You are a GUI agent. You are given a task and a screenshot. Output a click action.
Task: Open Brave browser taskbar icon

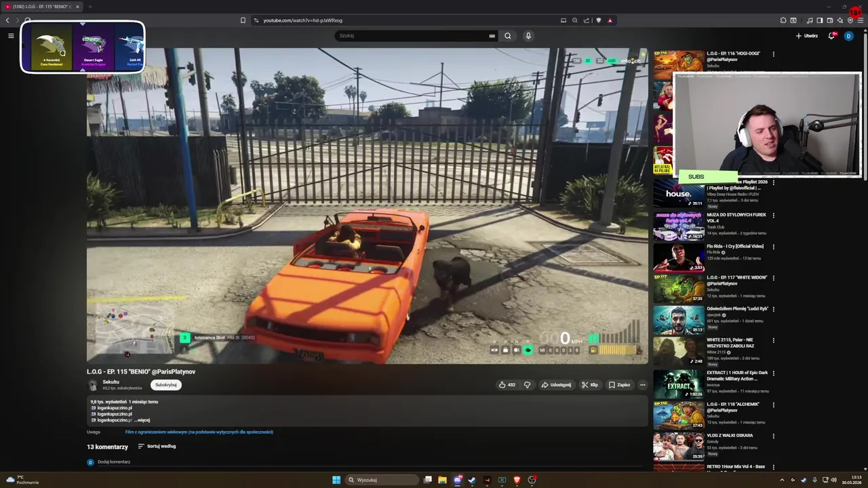(517, 480)
